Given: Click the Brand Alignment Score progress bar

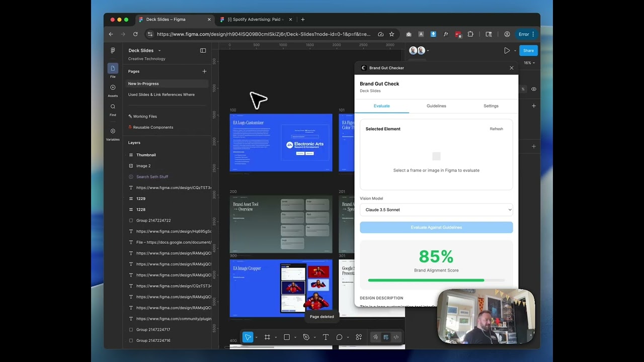Looking at the screenshot, I should click(436, 280).
